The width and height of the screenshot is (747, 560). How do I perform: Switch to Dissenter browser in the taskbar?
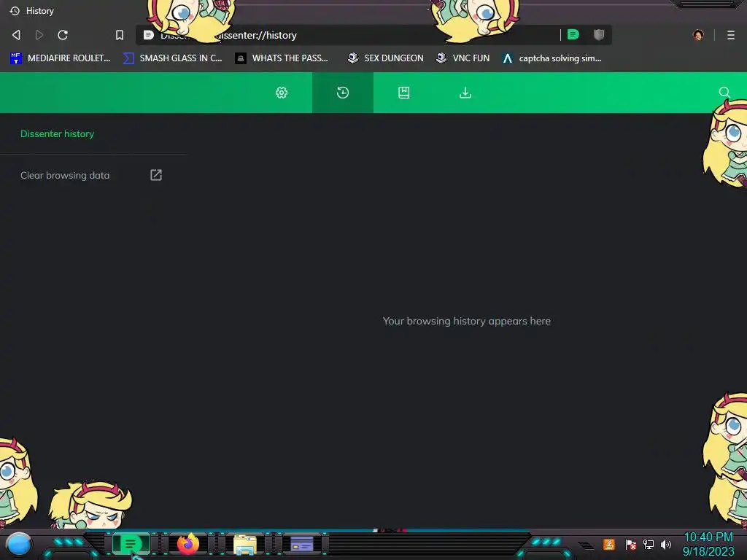pyautogui.click(x=131, y=544)
